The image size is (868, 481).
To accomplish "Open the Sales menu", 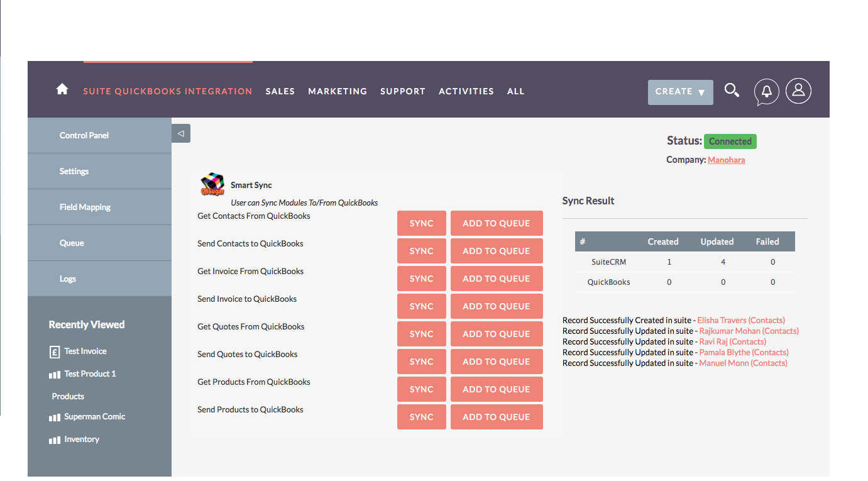I will coord(280,91).
